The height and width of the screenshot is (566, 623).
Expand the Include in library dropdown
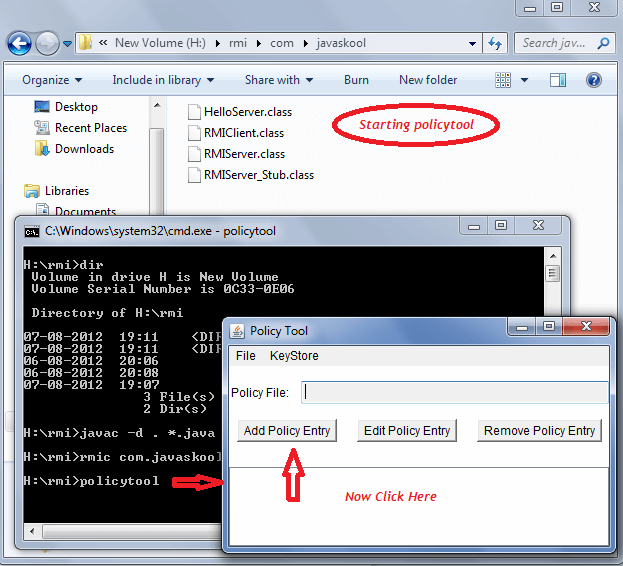coord(163,80)
